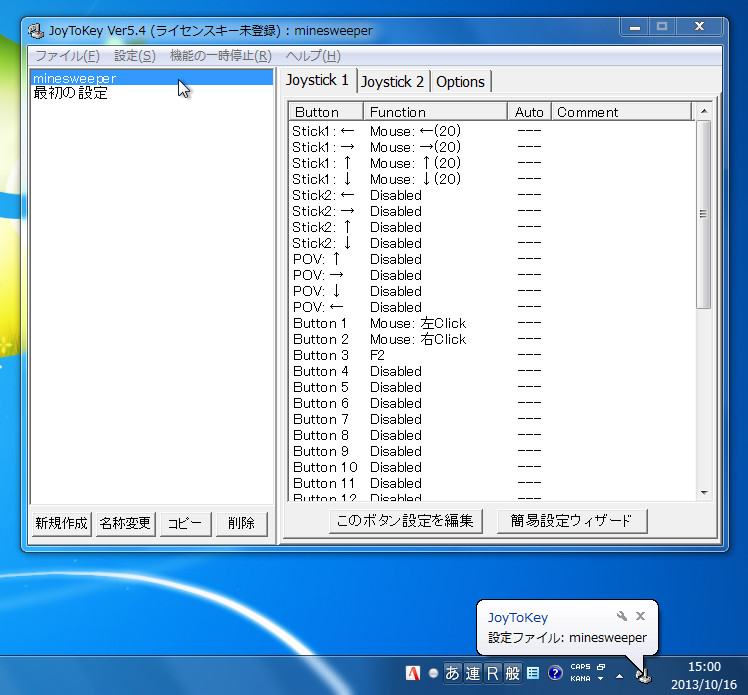Select the Button 11 row

coord(492,483)
